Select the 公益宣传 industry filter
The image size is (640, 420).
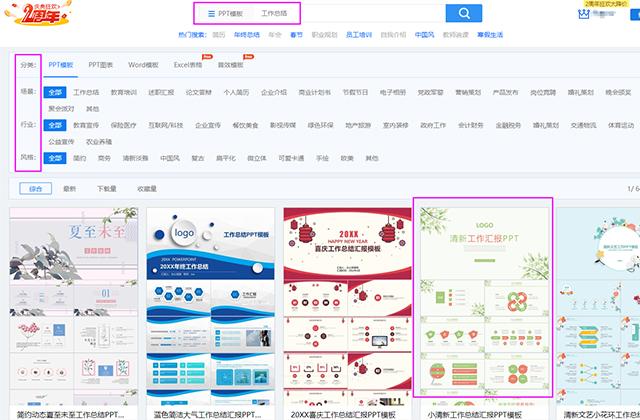61,142
